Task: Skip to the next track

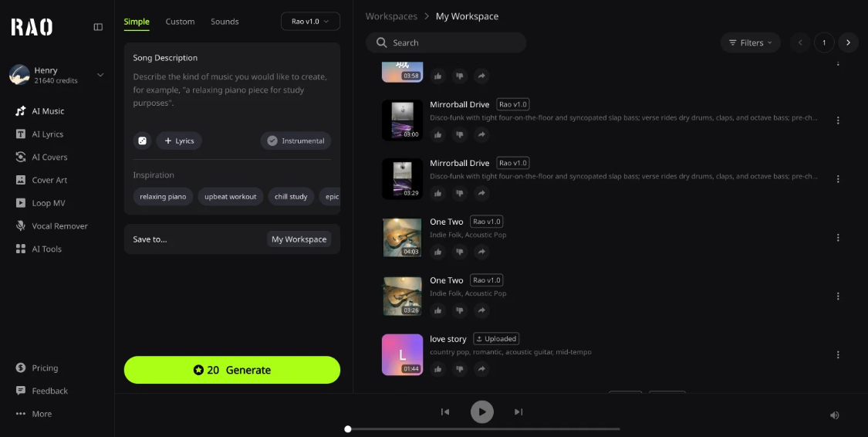Action: click(518, 412)
